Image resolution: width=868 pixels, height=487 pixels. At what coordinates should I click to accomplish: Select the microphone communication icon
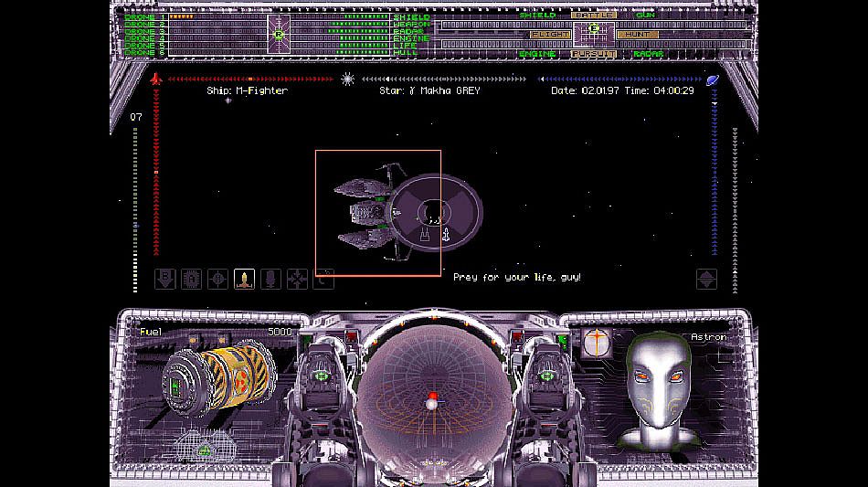coord(270,279)
